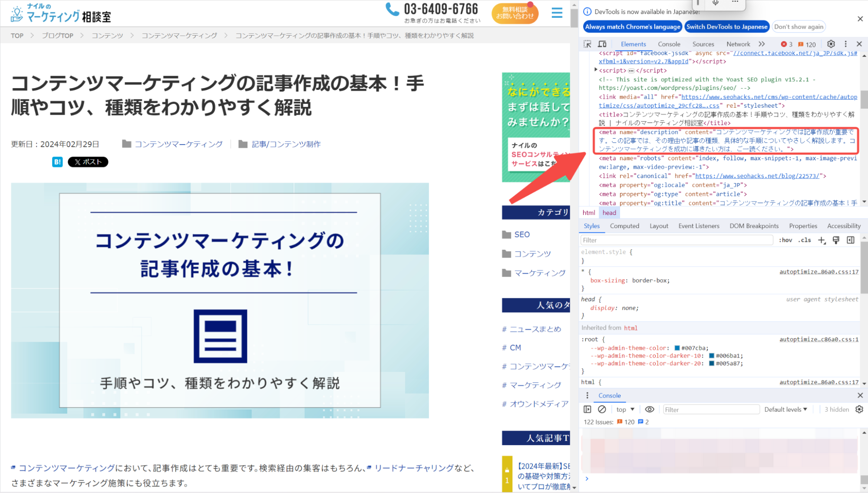Screen dimensions: 868x493
Task: Click the #007cba color swatch
Action: (677, 348)
